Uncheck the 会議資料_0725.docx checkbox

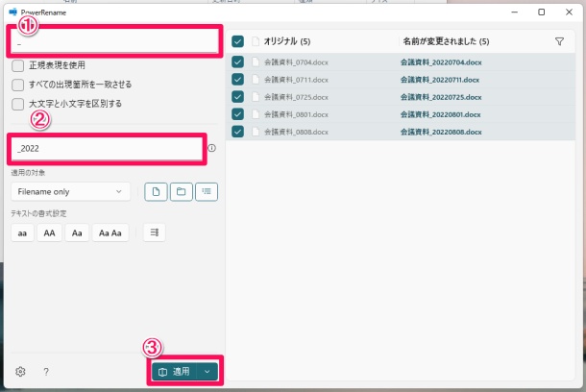click(237, 97)
